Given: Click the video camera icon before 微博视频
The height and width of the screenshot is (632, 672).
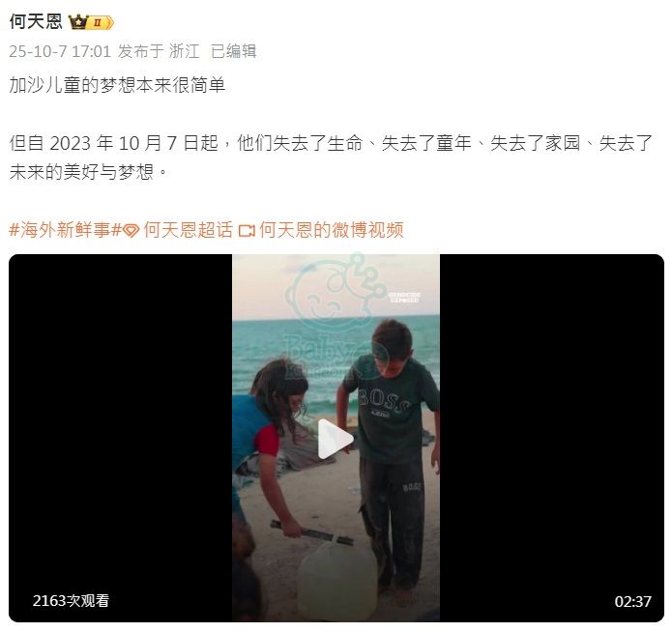Looking at the screenshot, I should (x=247, y=231).
